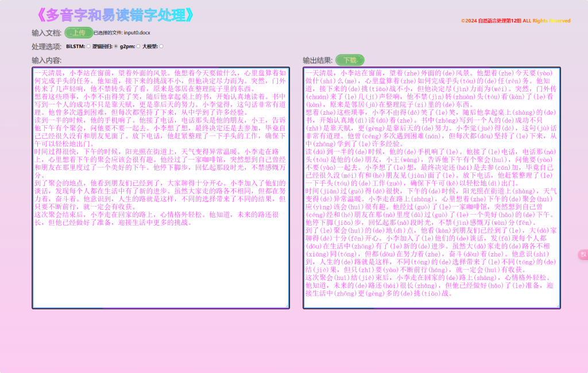
Task: Select the 逻辑回归 radio button
Action: pyautogui.click(x=116, y=46)
